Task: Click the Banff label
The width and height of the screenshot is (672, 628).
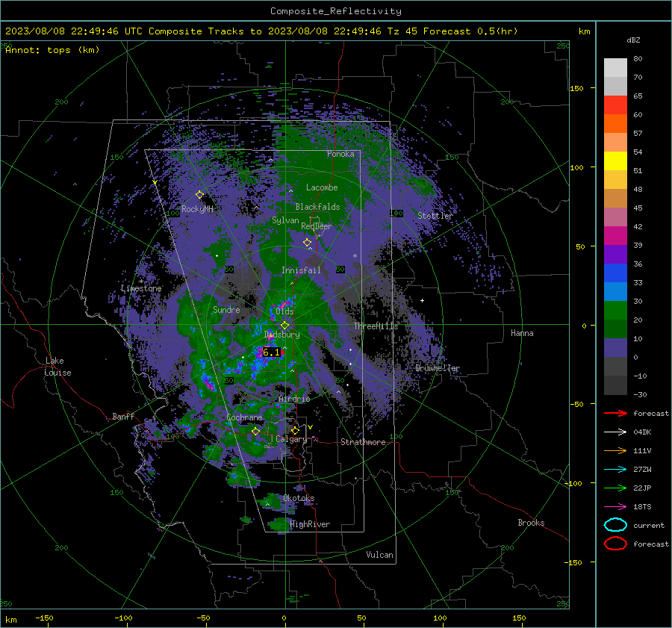Action: point(123,416)
